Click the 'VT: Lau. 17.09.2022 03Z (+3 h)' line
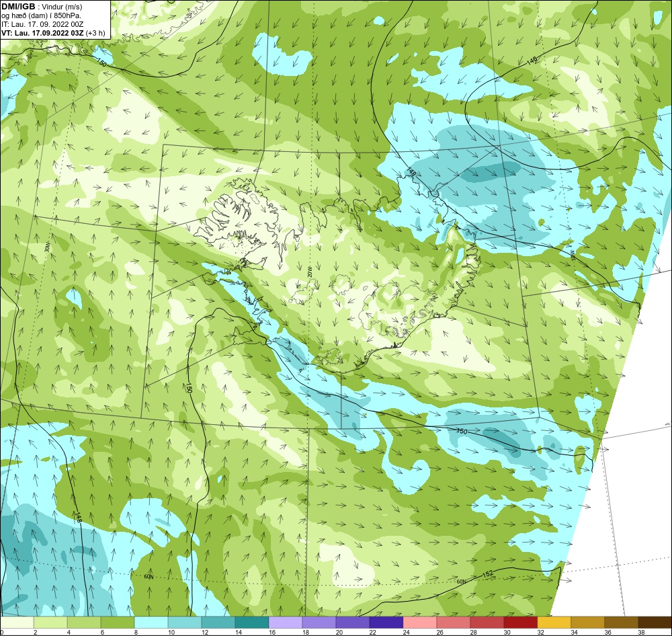The width and height of the screenshot is (672, 636). 52,33
